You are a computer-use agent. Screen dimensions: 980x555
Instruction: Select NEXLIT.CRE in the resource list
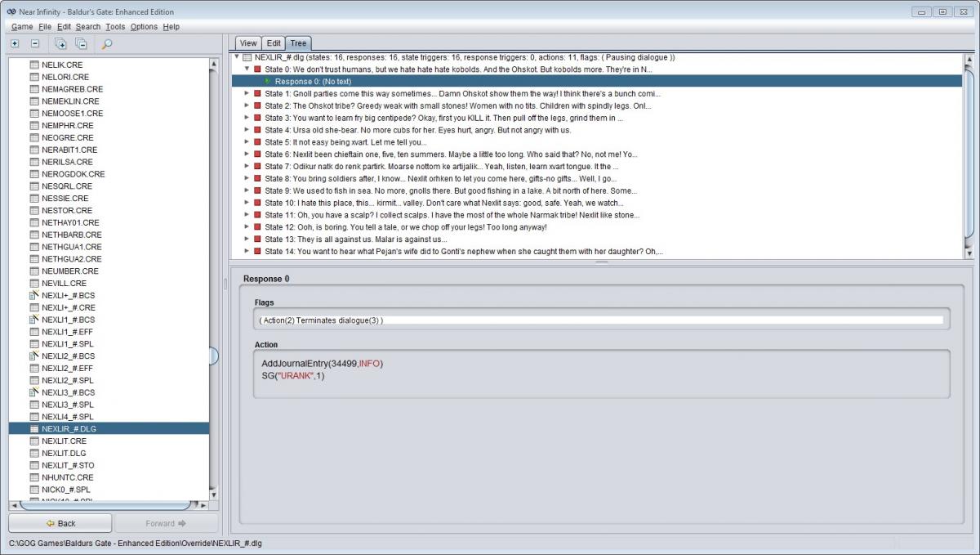point(64,441)
